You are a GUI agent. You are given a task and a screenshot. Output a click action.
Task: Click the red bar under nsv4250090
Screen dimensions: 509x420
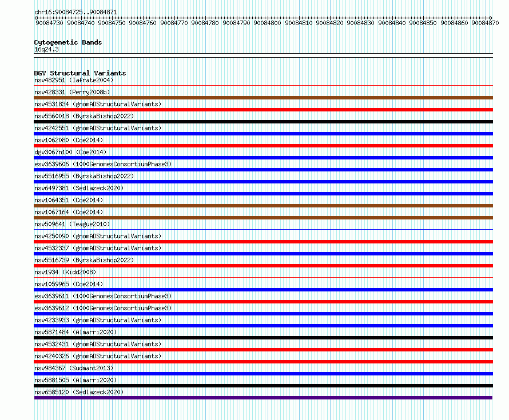[x=263, y=242]
